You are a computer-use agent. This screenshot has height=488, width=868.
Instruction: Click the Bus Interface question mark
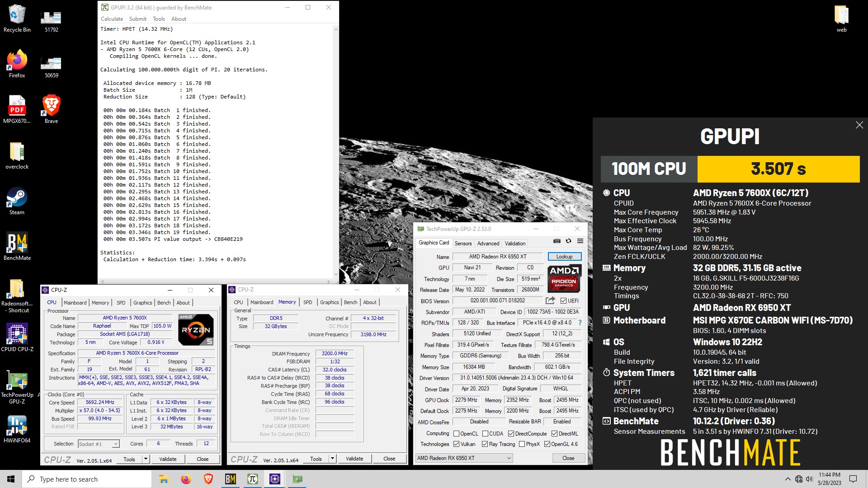tap(580, 323)
